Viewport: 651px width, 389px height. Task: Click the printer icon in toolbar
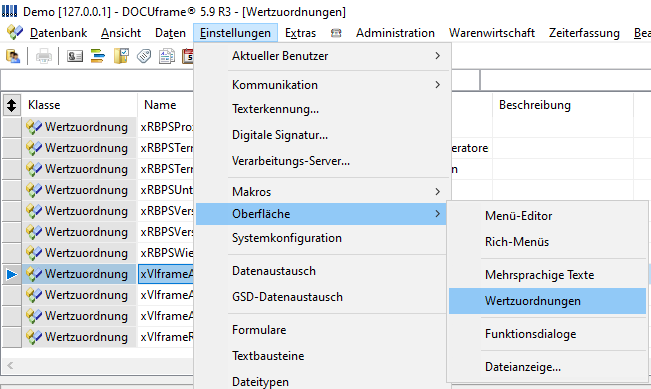point(44,56)
